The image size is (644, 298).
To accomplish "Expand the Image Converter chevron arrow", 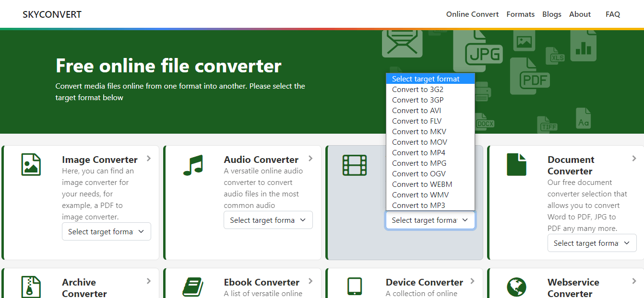I will coord(149,159).
